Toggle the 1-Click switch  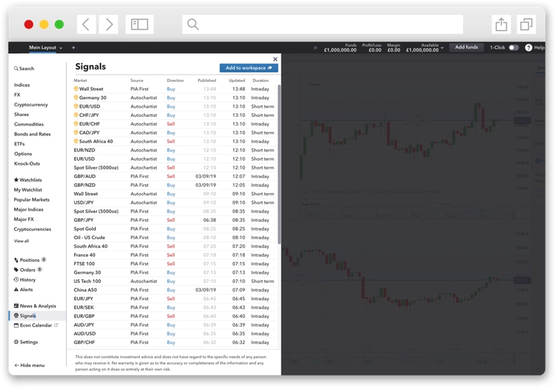click(x=514, y=47)
